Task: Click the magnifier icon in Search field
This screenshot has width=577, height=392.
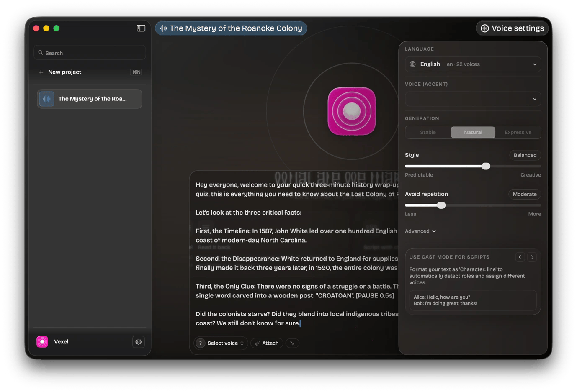Action: click(x=41, y=53)
